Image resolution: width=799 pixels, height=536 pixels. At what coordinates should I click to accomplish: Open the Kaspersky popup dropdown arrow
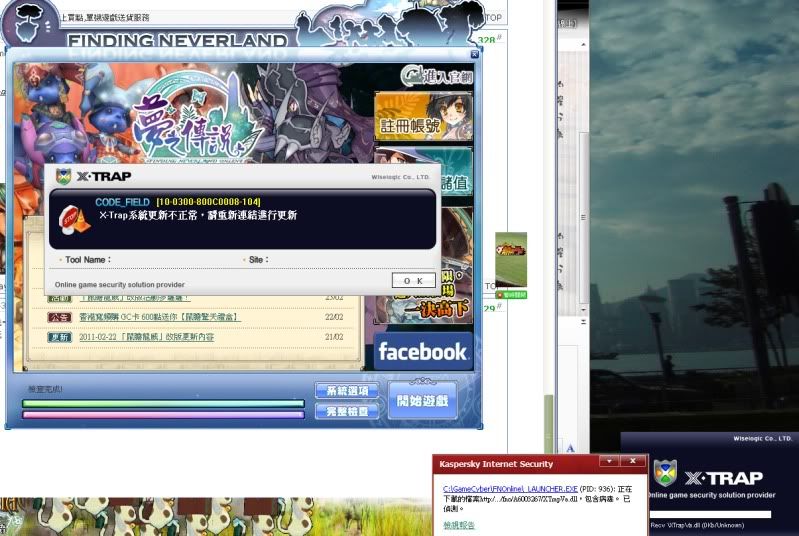tap(609, 461)
